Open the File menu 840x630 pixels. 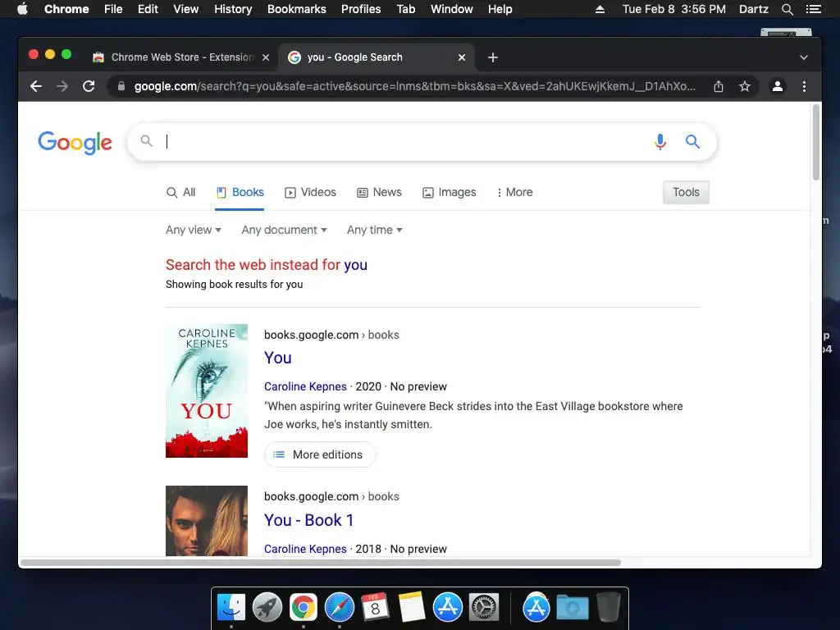113,9
